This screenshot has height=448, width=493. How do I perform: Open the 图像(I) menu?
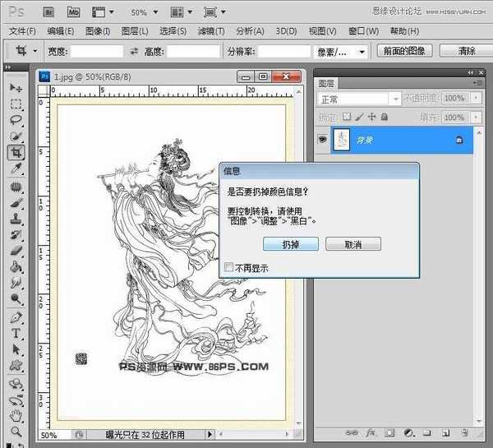coord(98,31)
